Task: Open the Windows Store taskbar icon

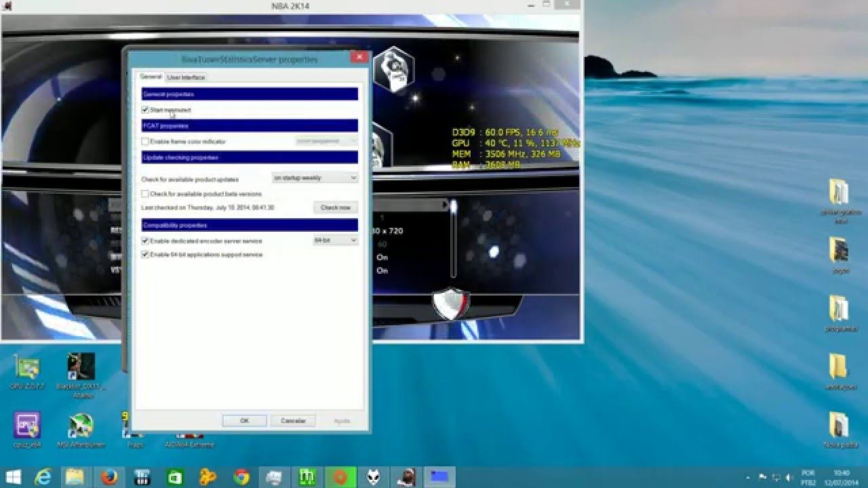Action: [176, 477]
